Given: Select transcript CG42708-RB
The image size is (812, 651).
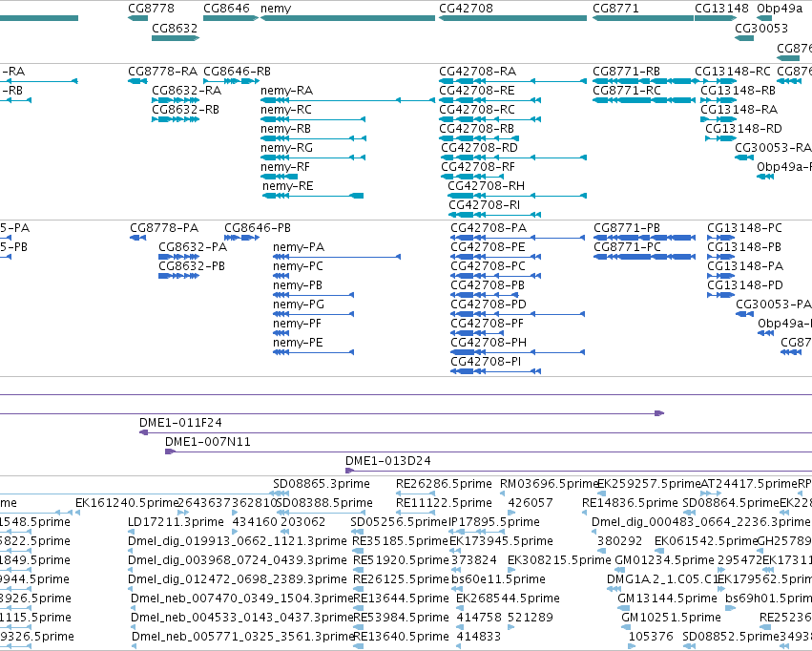Looking at the screenshot, I should (479, 138).
